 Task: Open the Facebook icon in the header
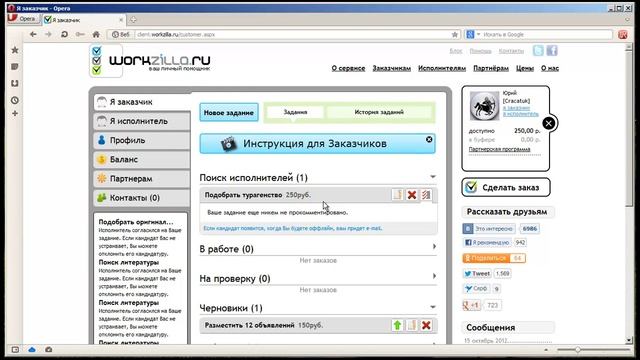(x=552, y=51)
